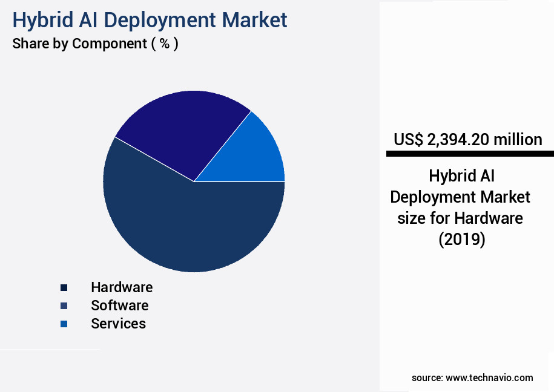Image resolution: width=554 pixels, height=392 pixels.
Task: Click 'Deployment Market' in the right caption
Action: pos(460,197)
